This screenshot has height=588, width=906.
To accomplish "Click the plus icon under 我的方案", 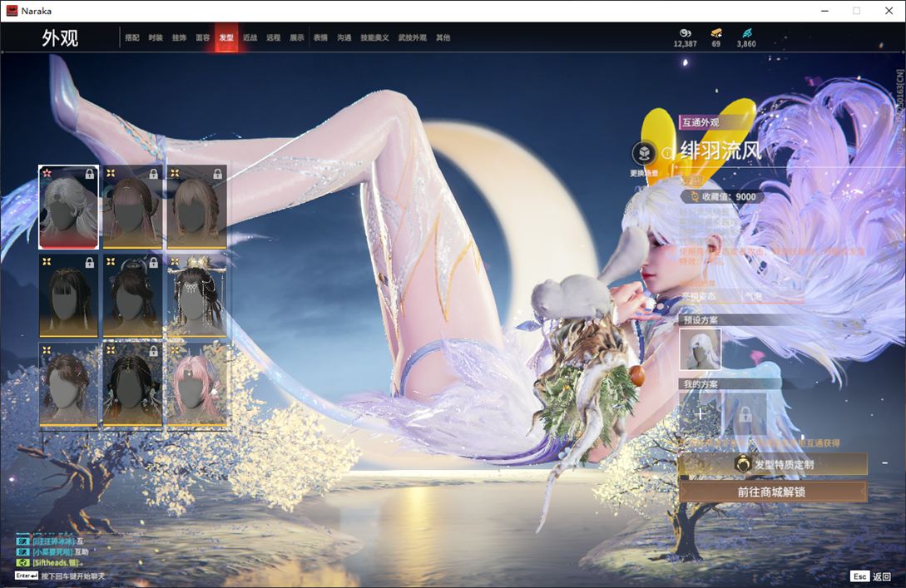I will (x=700, y=413).
